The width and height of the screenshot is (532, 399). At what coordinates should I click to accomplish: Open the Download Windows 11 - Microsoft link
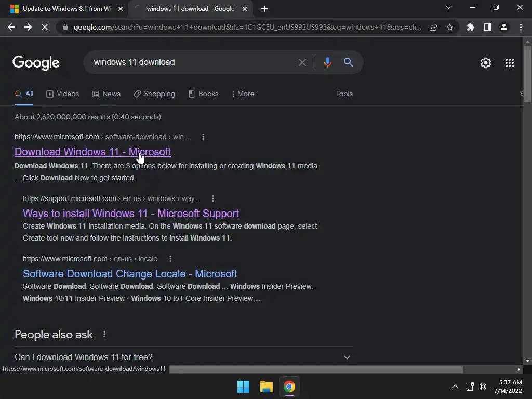point(92,152)
